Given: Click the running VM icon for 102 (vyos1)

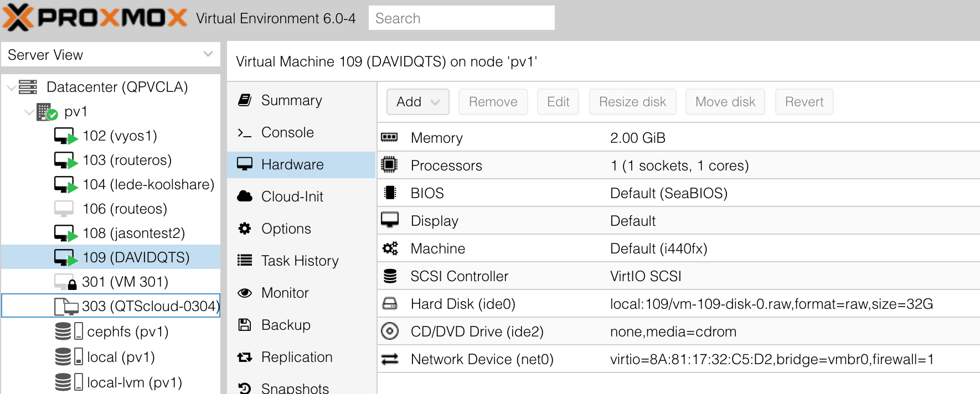Looking at the screenshot, I should tap(65, 136).
